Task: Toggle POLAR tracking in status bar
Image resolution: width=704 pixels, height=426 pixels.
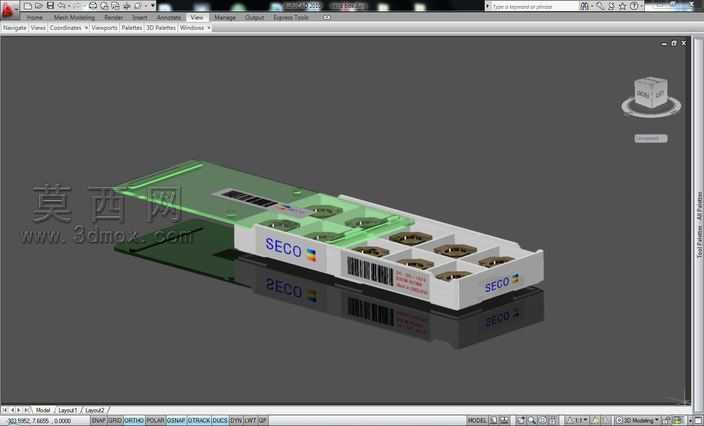Action: pos(155,421)
